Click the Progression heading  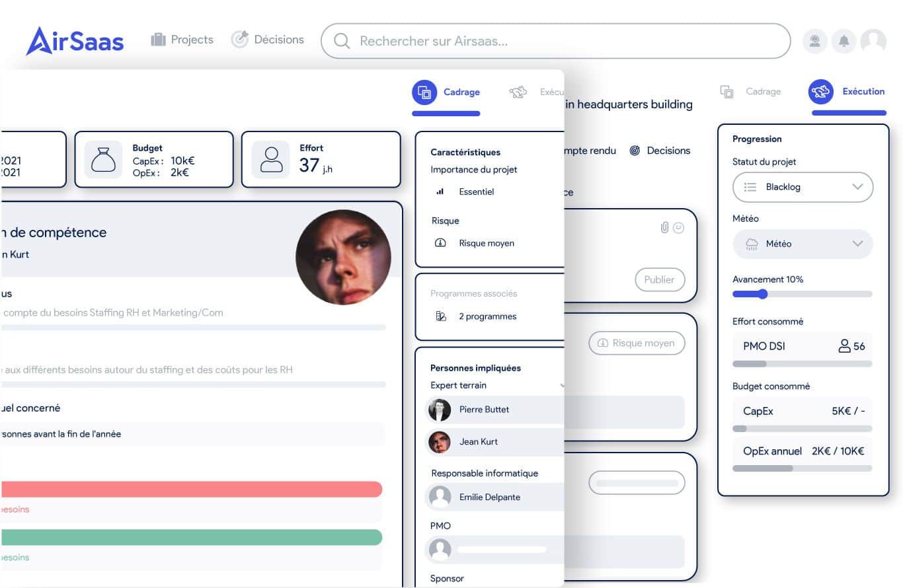tap(757, 139)
